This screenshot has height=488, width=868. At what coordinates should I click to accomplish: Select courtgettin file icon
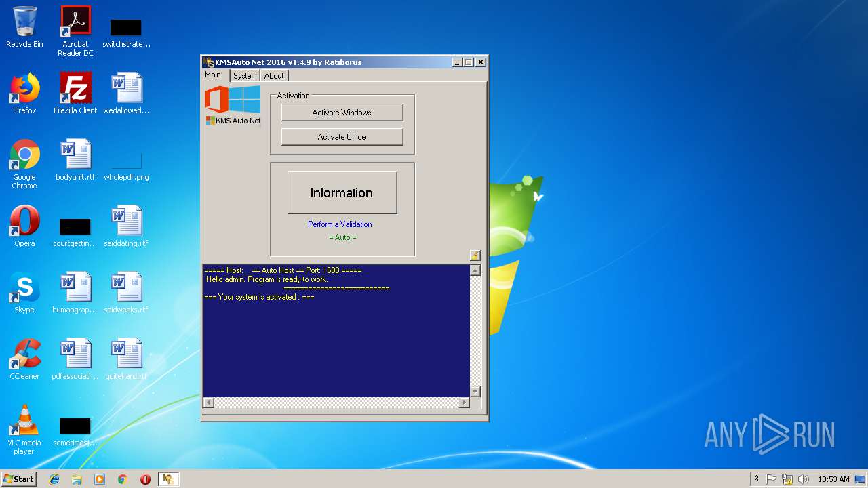point(75,232)
